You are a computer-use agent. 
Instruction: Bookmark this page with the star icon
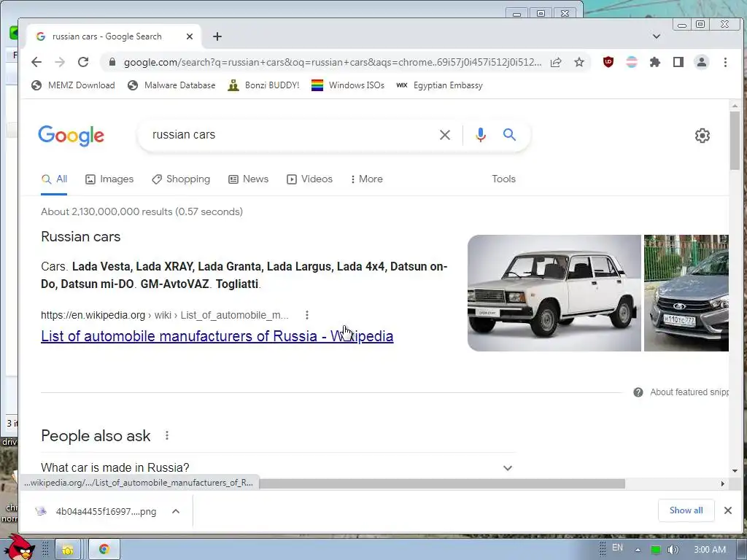click(578, 63)
